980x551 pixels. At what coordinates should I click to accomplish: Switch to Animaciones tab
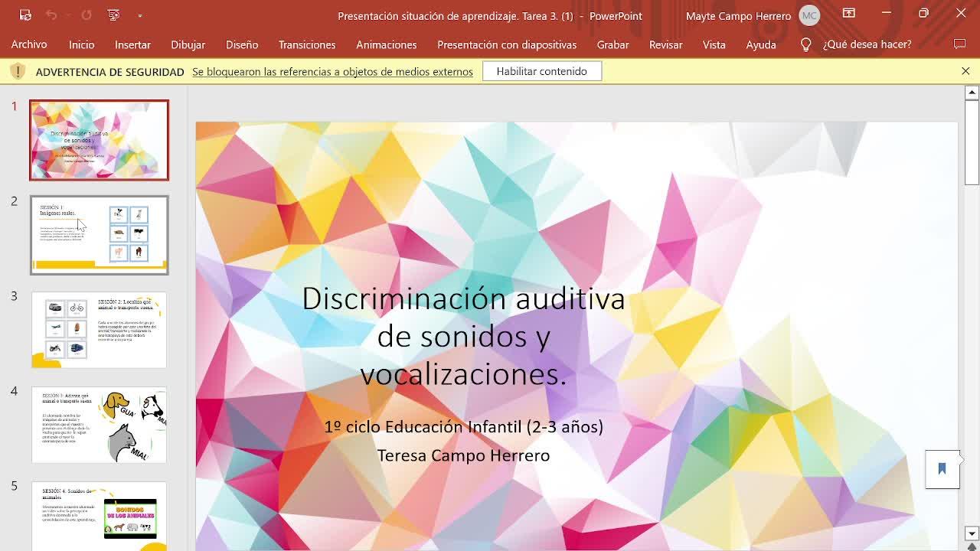coord(387,44)
